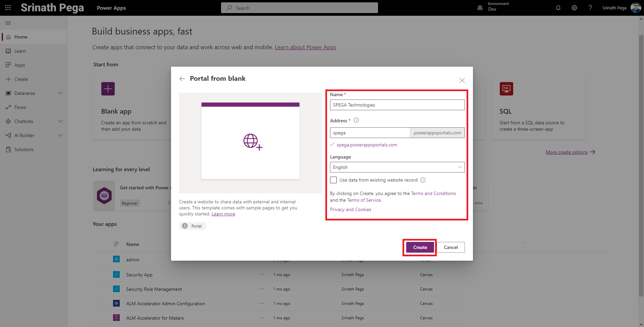Go to Flows in the sidebar
The height and width of the screenshot is (327, 644).
click(20, 107)
